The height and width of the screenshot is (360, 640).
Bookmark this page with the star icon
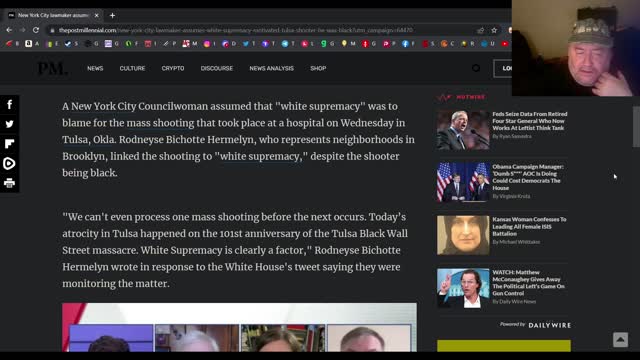(494, 30)
